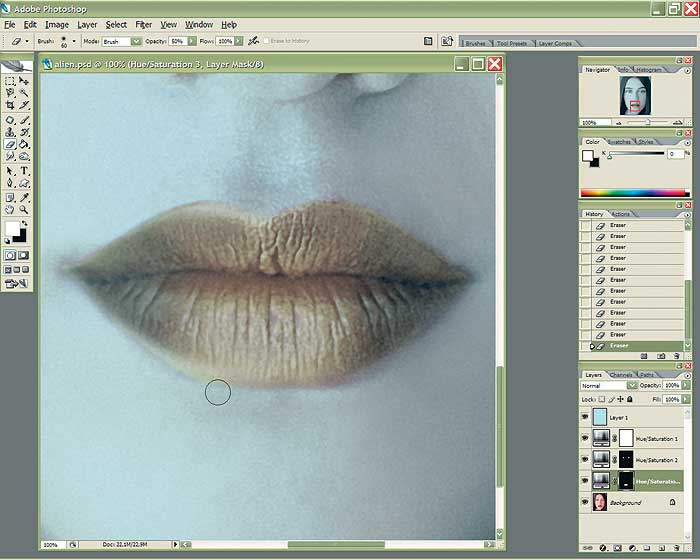
Task: Select the Path Selection tool
Action: [x=10, y=171]
